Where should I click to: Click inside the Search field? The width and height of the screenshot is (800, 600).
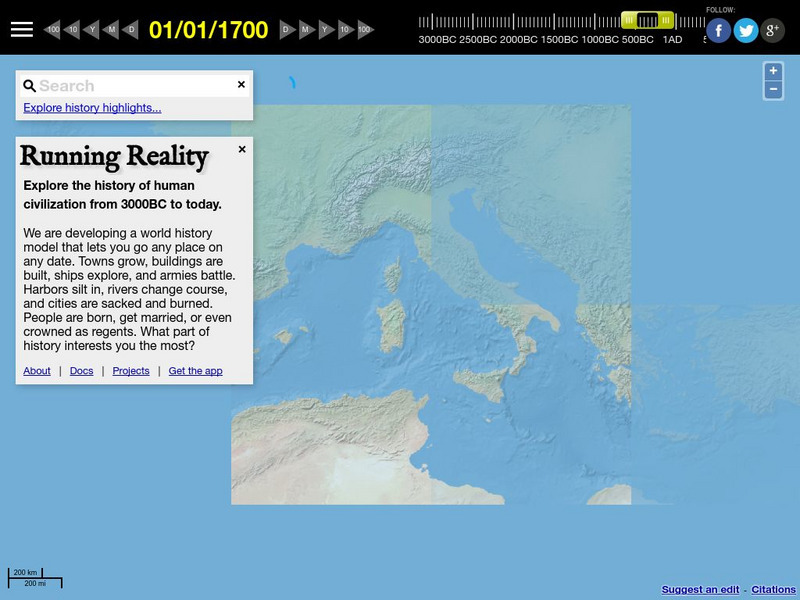130,85
